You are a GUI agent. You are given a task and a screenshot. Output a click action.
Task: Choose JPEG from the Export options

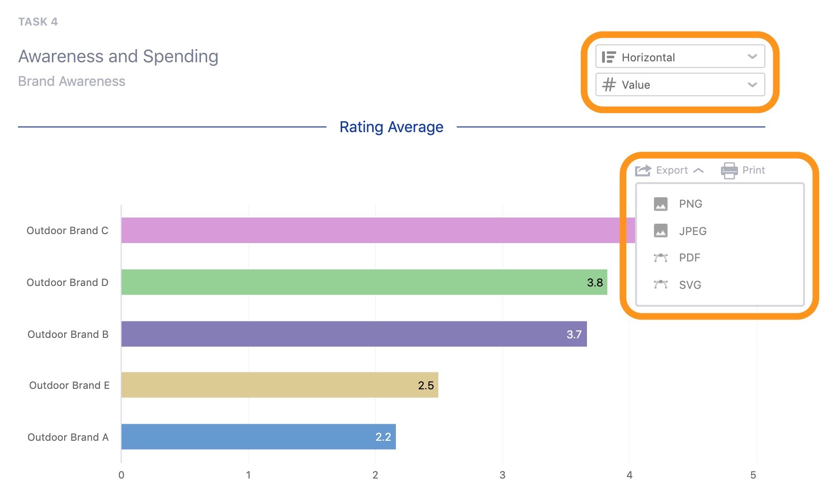[692, 231]
